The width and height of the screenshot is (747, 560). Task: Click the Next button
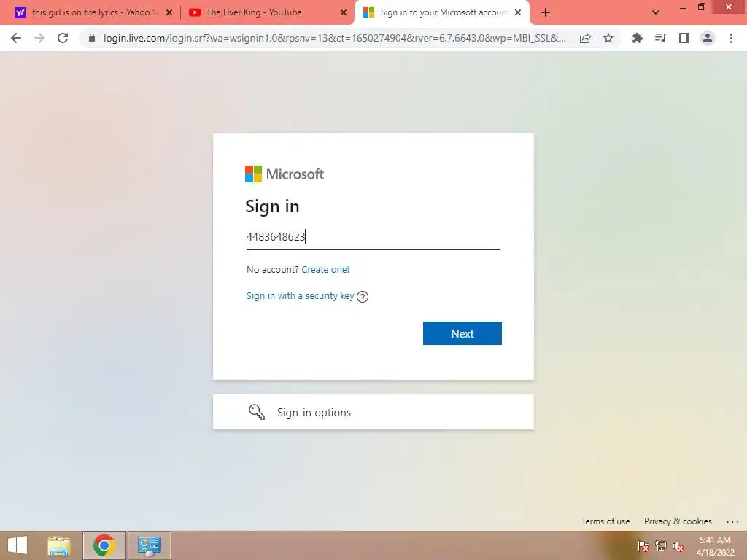(462, 333)
